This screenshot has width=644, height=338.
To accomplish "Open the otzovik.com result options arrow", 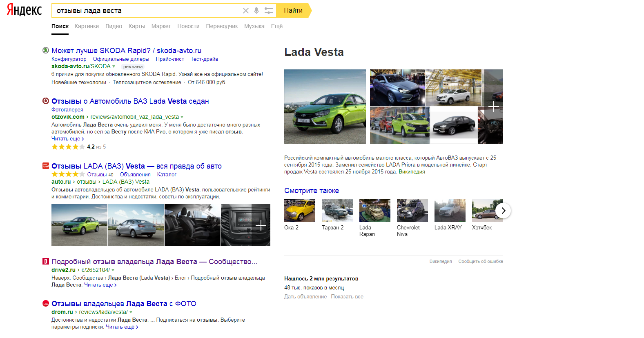I will pyautogui.click(x=182, y=117).
